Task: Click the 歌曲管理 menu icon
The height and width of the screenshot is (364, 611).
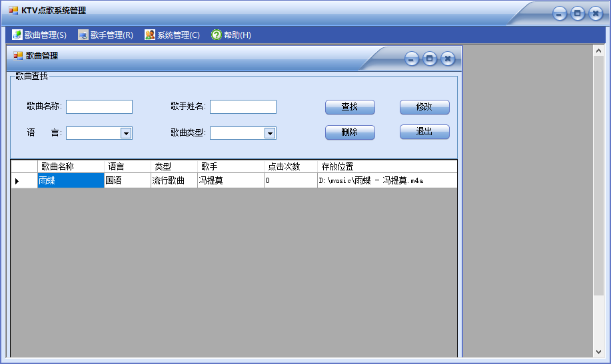Action: 17,35
